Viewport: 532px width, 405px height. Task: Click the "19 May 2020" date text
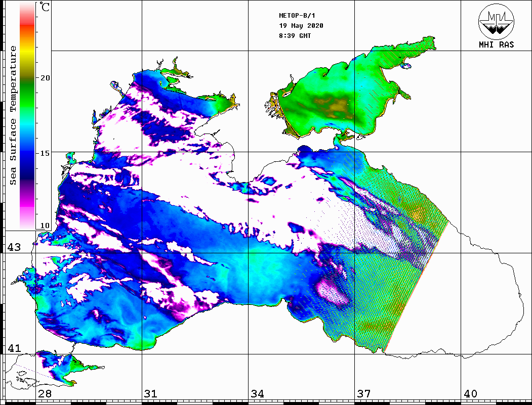(x=301, y=26)
